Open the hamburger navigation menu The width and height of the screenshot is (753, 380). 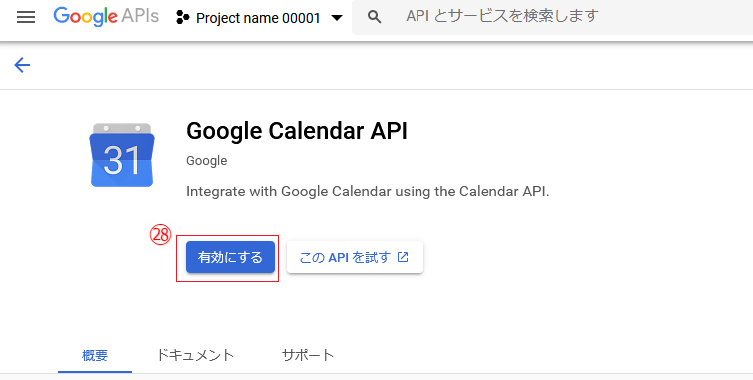tap(26, 17)
